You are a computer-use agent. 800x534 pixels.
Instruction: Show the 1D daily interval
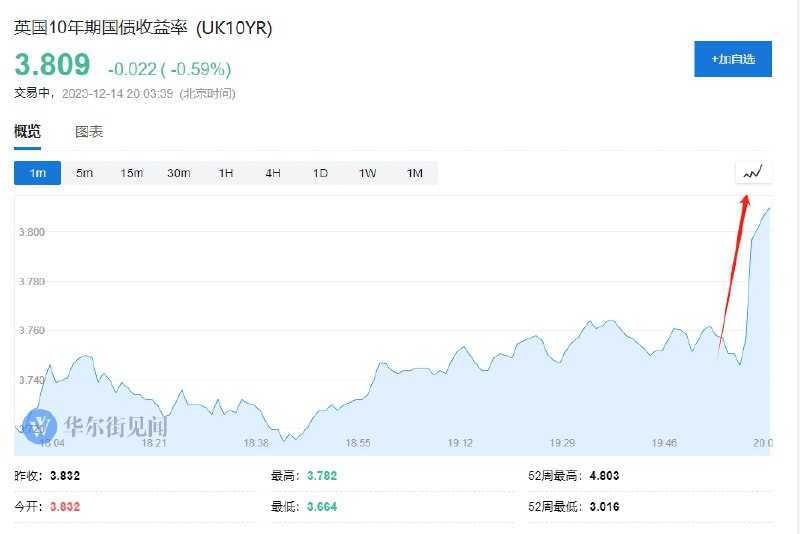coord(320,173)
